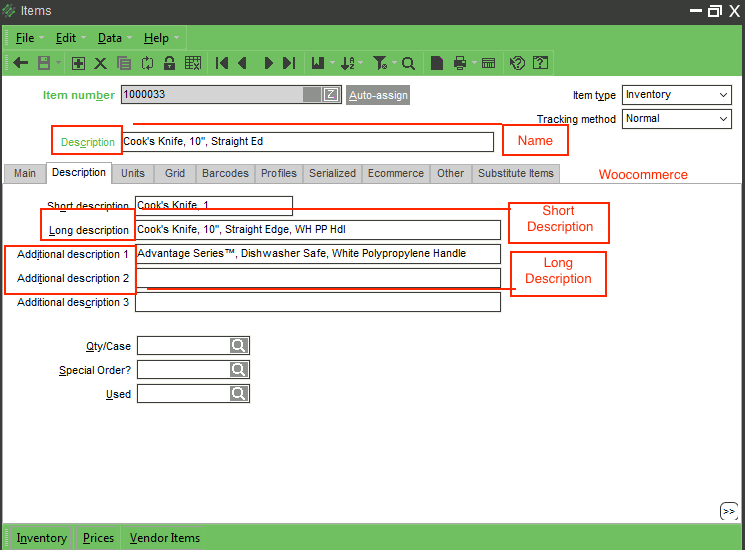This screenshot has height=550, width=745.
Task: Add a new item record
Action: click(78, 63)
